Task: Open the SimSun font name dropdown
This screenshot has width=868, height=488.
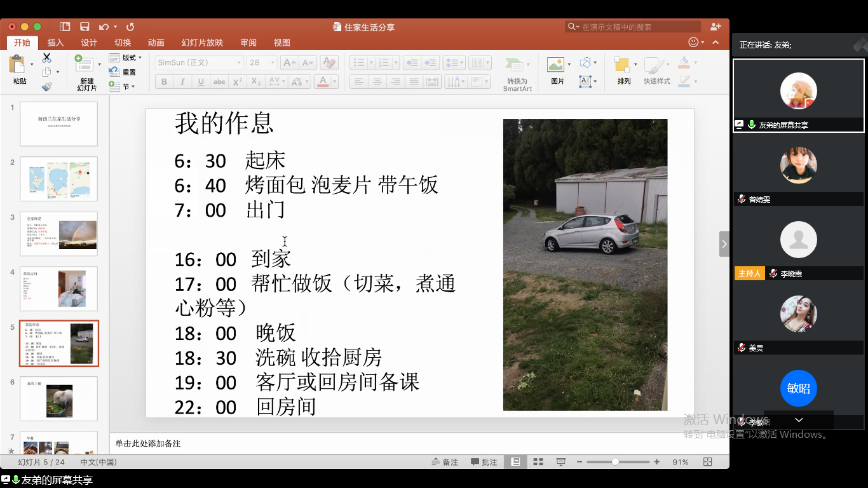Action: pyautogui.click(x=239, y=63)
